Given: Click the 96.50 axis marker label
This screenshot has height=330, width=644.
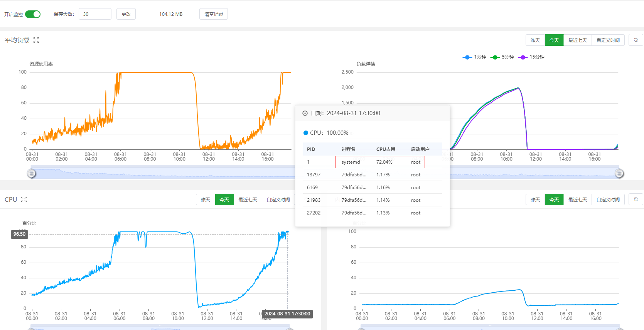Looking at the screenshot, I should 19,234.
